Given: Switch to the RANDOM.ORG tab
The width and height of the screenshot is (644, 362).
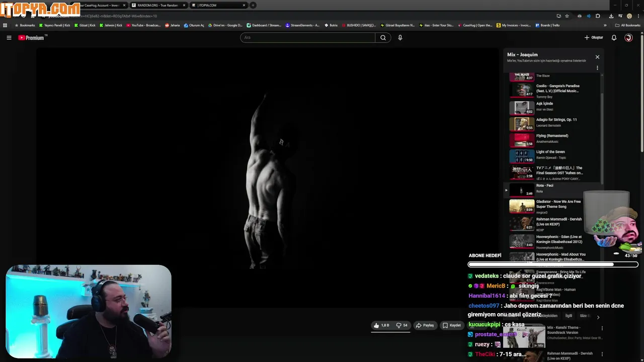Looking at the screenshot, I should pyautogui.click(x=158, y=5).
